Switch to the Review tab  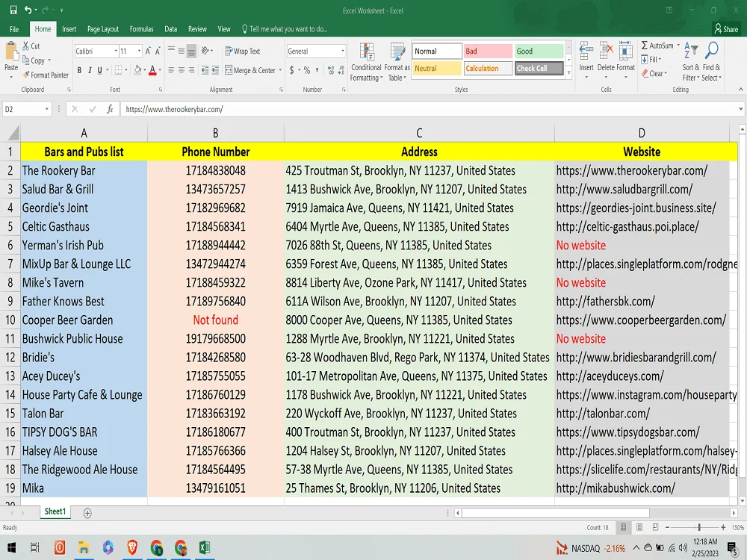point(197,29)
